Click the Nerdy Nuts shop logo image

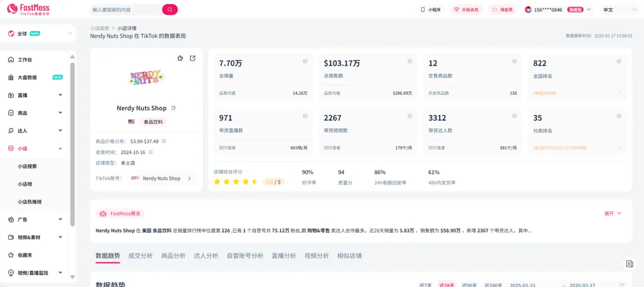tap(147, 78)
